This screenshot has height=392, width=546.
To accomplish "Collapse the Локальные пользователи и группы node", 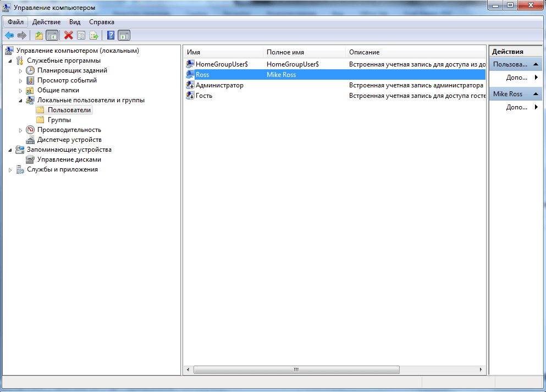I will 21,101.
